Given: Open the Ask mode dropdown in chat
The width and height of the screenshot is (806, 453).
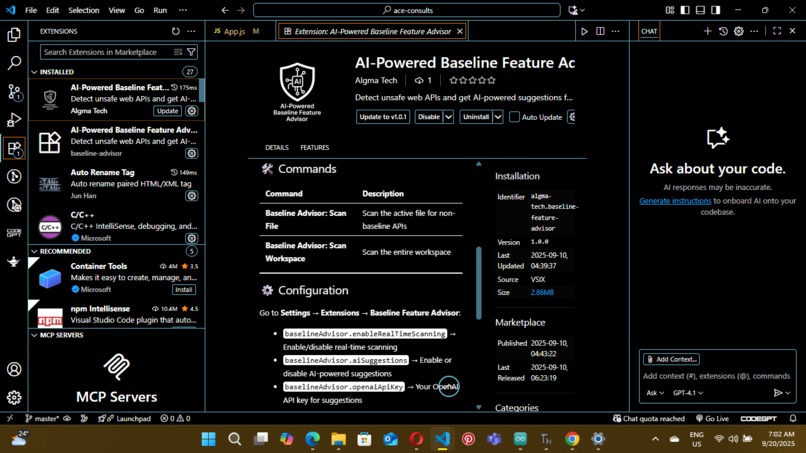Looking at the screenshot, I should coord(655,393).
